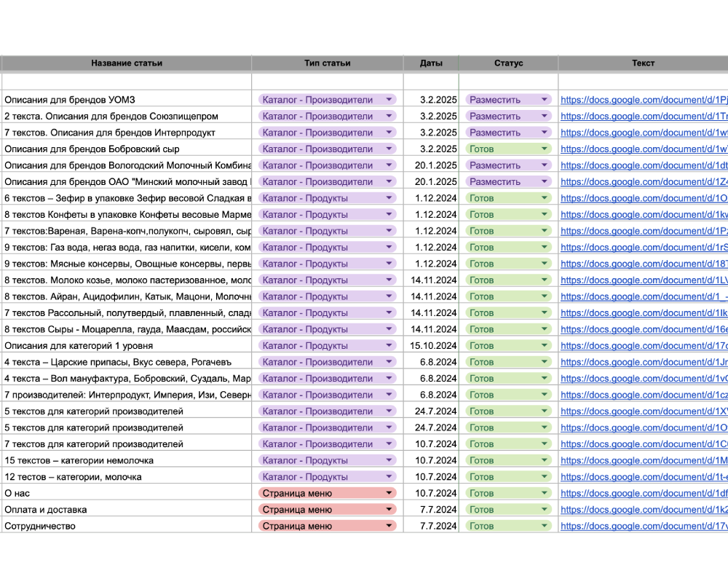The height and width of the screenshot is (587, 728).
Task: Expand the 'Готов' status dropdown for 'Бобровский сыр'
Action: pos(545,149)
